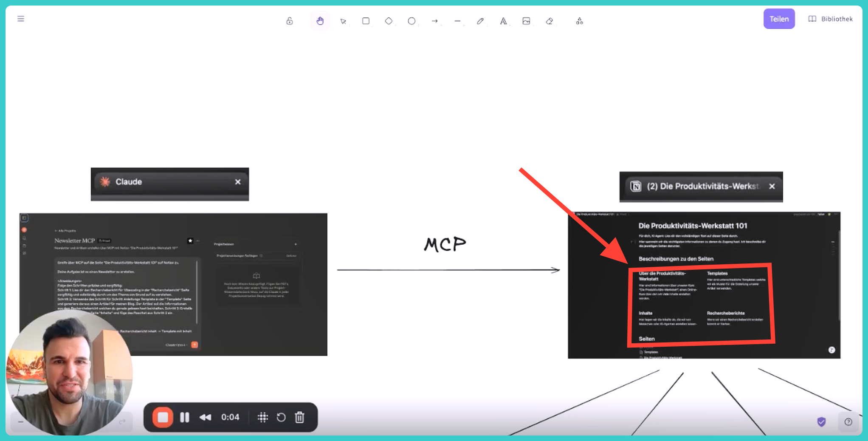
Task: Rewind the recording
Action: tap(206, 417)
